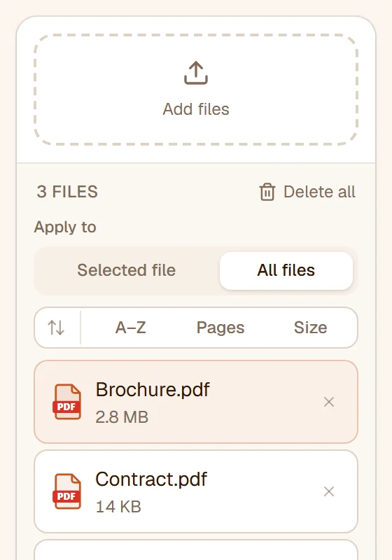The height and width of the screenshot is (560, 392).
Task: Click the upload arrow icon
Action: pyautogui.click(x=195, y=73)
